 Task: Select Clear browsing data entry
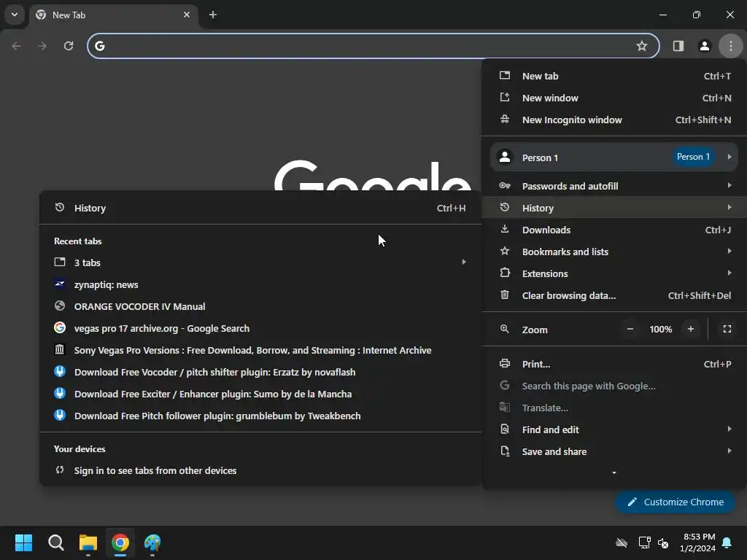pyautogui.click(x=614, y=296)
